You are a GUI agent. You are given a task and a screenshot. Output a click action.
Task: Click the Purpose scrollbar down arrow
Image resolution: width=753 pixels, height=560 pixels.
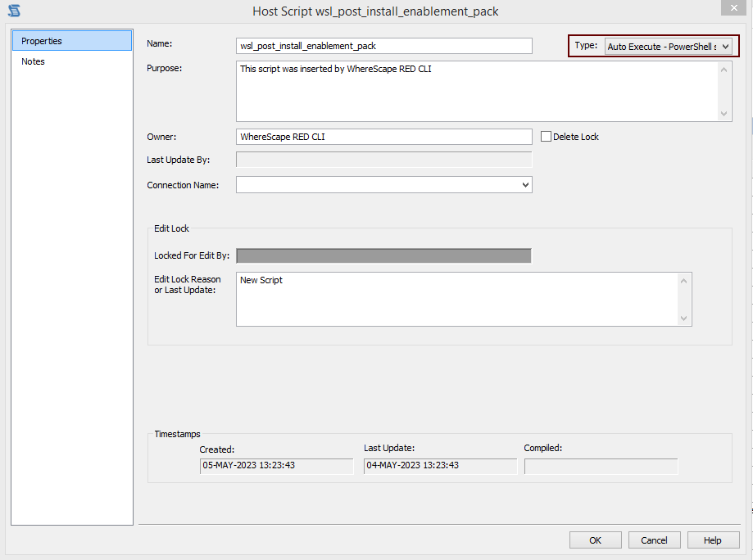coord(724,114)
